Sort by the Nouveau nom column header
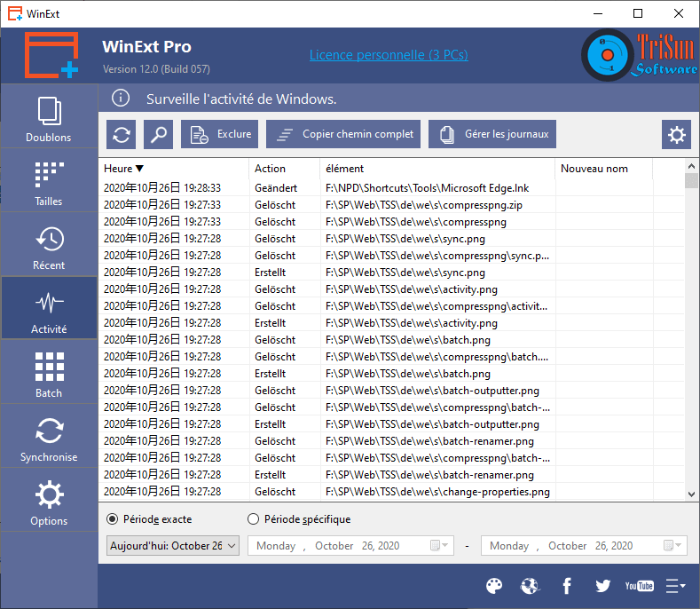The width and height of the screenshot is (700, 609). point(604,169)
